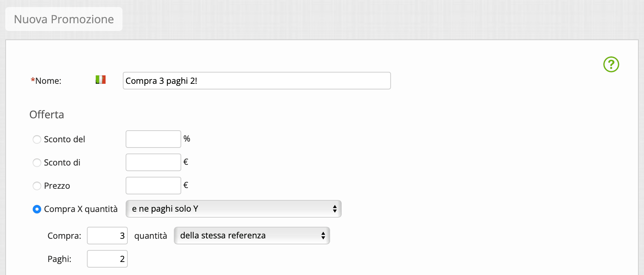Select the Compra X quantità radio button
The width and height of the screenshot is (644, 275).
click(37, 209)
